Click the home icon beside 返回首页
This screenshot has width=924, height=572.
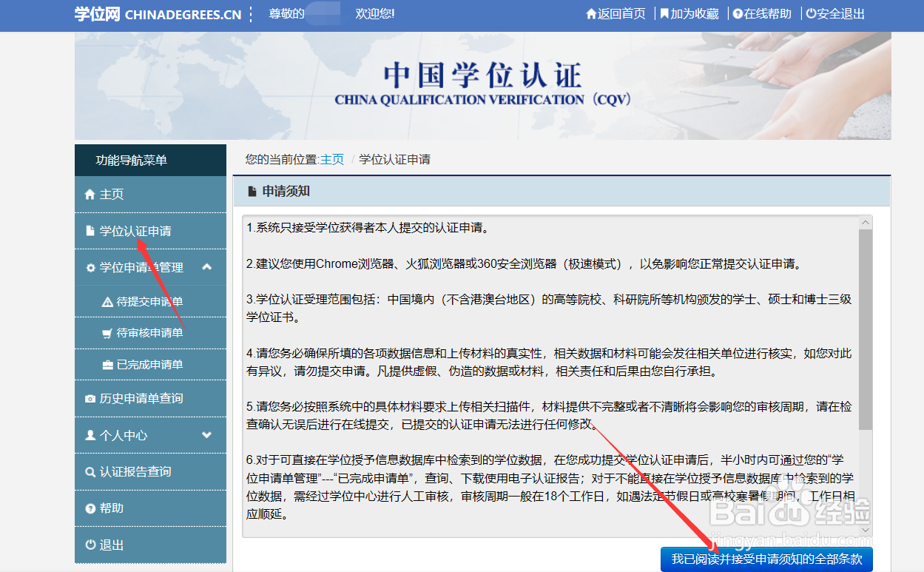point(592,13)
